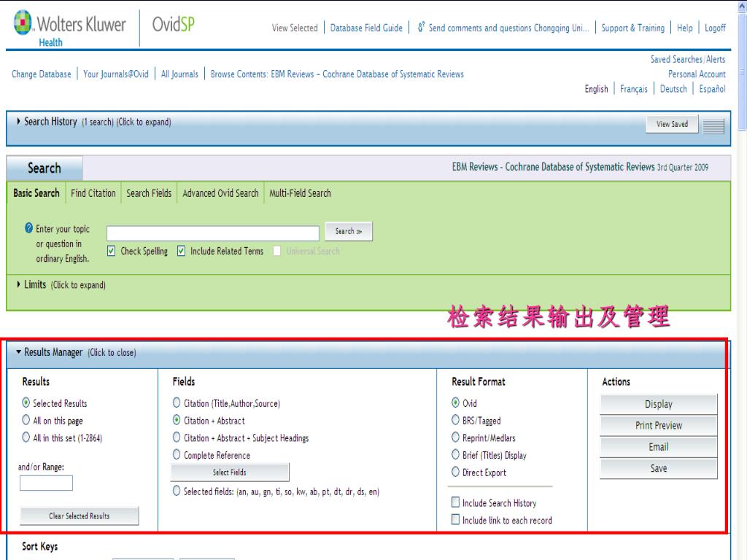This screenshot has width=747, height=560.
Task: Open the Database Field Guide link
Action: (x=366, y=28)
